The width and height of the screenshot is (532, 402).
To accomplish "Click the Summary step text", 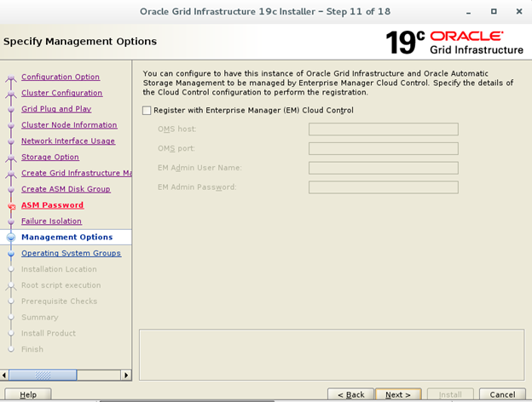I will tap(40, 318).
